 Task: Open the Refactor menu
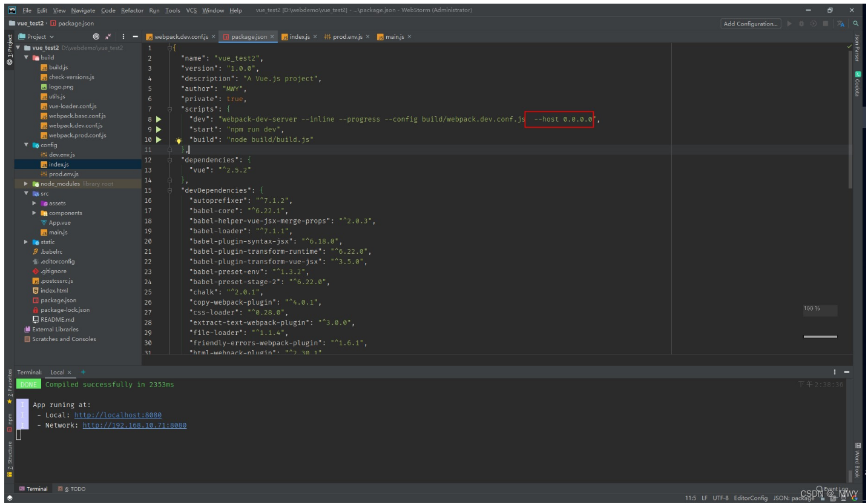(132, 10)
